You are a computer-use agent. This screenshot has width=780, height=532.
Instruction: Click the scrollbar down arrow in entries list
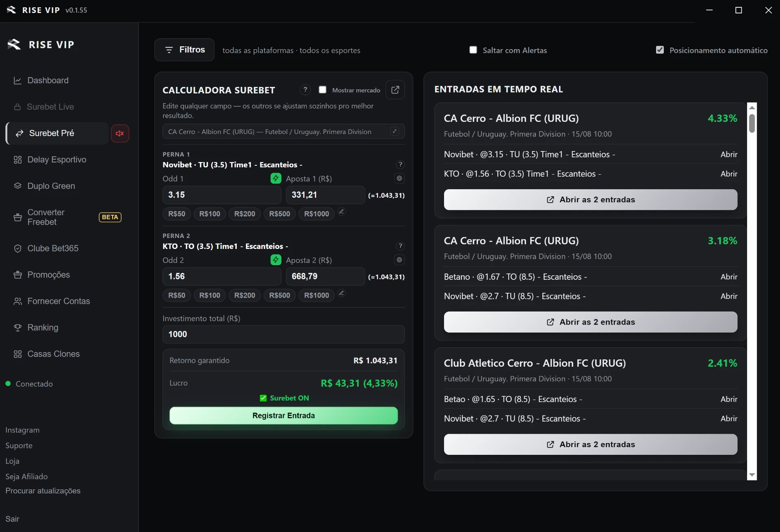(752, 475)
